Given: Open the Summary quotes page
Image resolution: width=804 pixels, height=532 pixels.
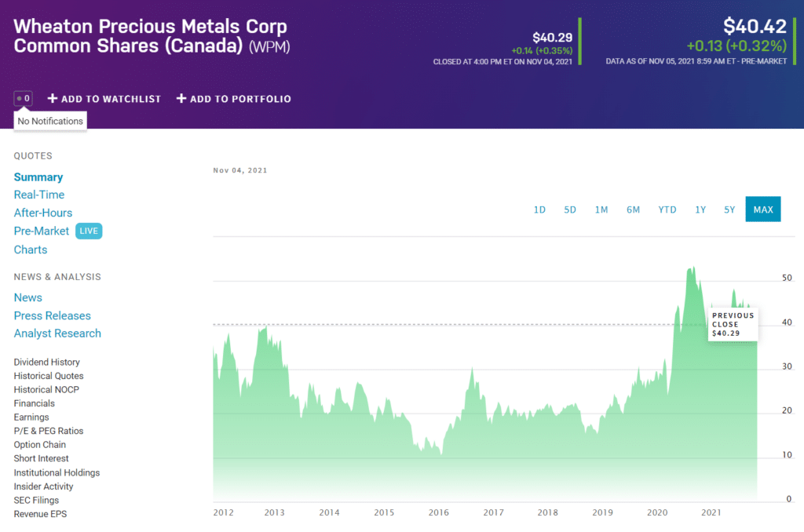Looking at the screenshot, I should (x=38, y=177).
